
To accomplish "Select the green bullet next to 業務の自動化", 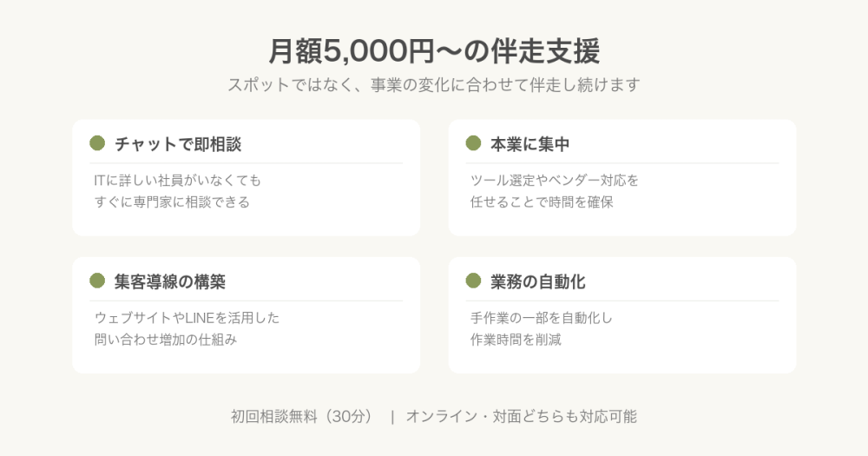I will [473, 281].
